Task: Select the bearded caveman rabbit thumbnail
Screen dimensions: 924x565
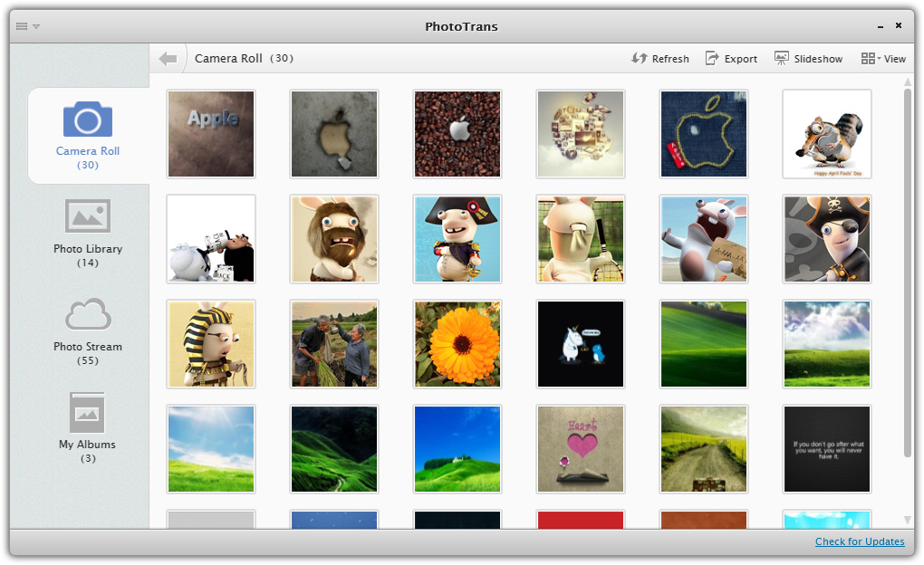Action: (334, 239)
